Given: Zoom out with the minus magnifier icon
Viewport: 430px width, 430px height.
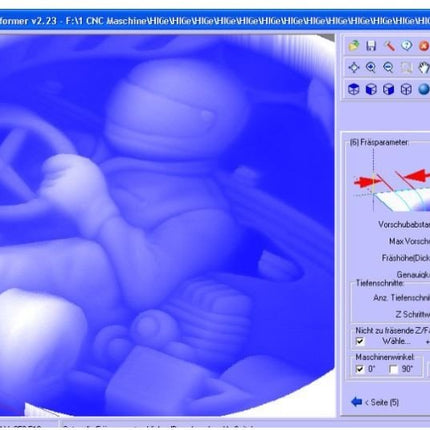Looking at the screenshot, I should (x=389, y=67).
